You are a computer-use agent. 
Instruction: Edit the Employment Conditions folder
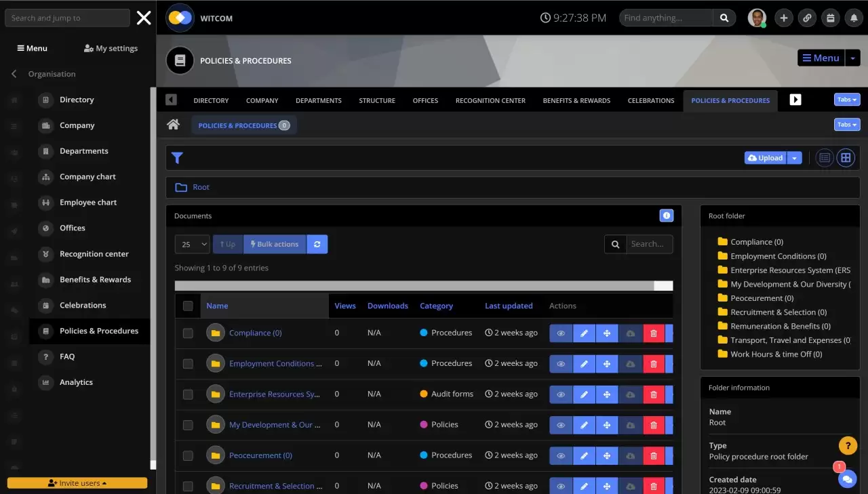pyautogui.click(x=584, y=364)
